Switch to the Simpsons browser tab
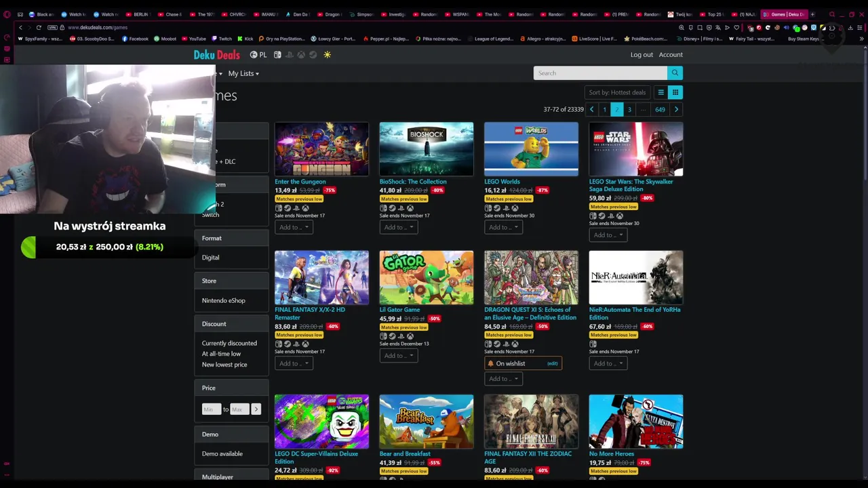 click(x=361, y=14)
